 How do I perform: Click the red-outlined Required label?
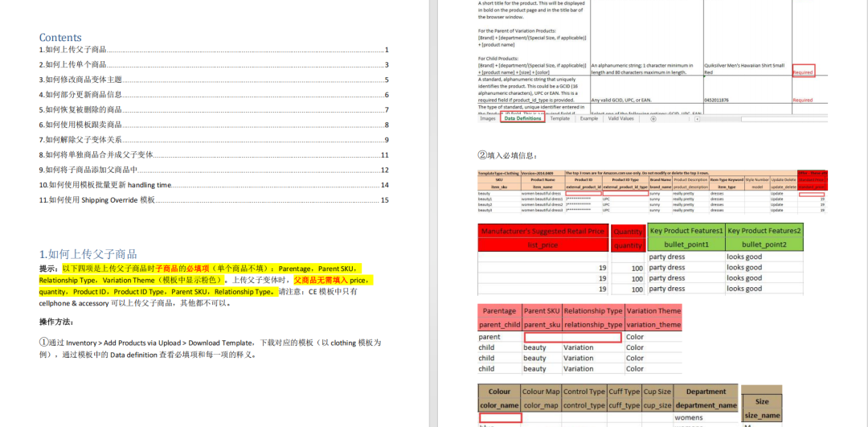[803, 72]
